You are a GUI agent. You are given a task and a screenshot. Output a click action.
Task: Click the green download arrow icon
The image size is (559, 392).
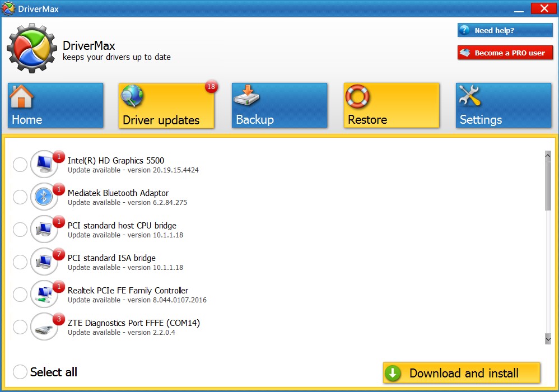coord(393,373)
